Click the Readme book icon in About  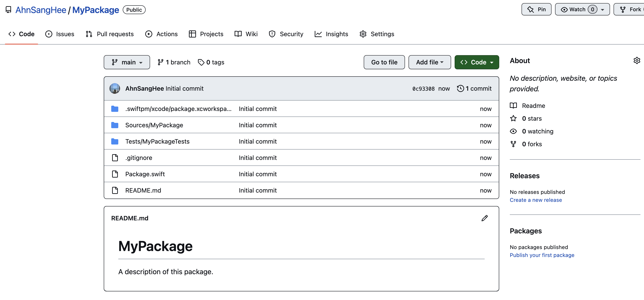point(513,106)
